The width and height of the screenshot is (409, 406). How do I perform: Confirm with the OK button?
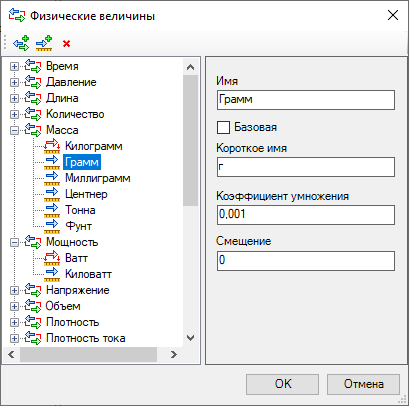pos(282,384)
